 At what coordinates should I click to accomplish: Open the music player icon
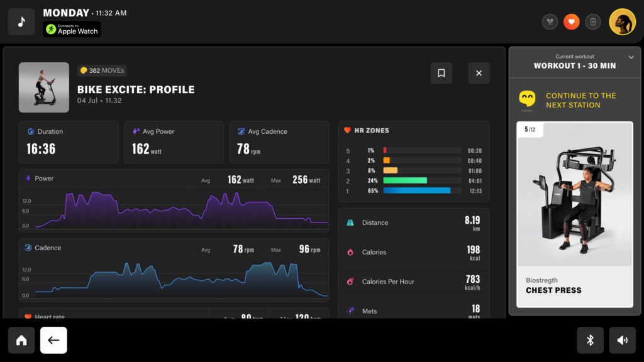(x=21, y=22)
